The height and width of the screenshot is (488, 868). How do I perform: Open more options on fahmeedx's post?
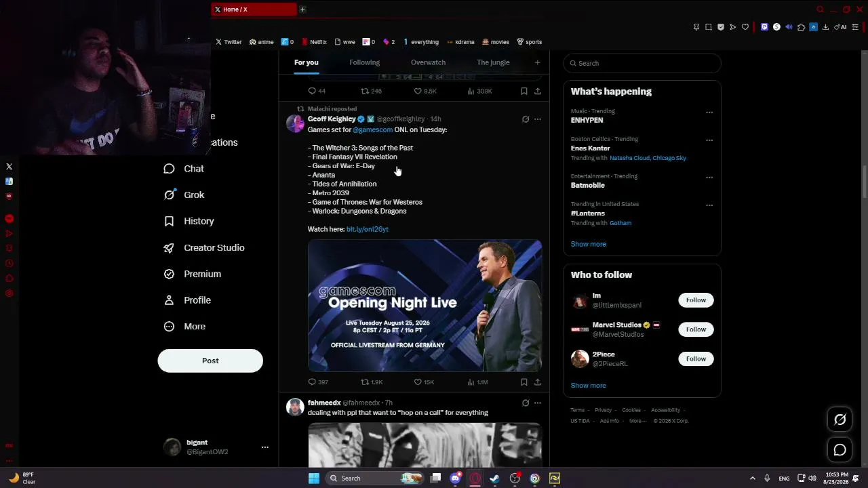(x=538, y=403)
